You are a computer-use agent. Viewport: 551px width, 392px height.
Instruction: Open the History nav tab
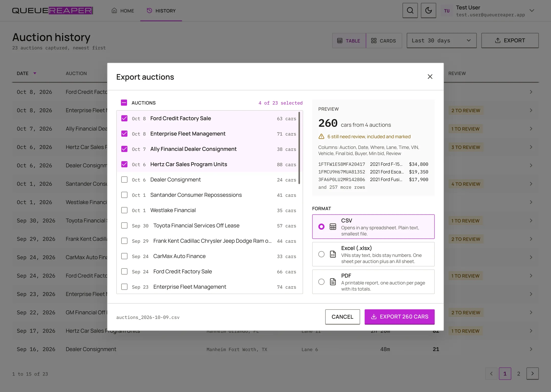point(161,11)
